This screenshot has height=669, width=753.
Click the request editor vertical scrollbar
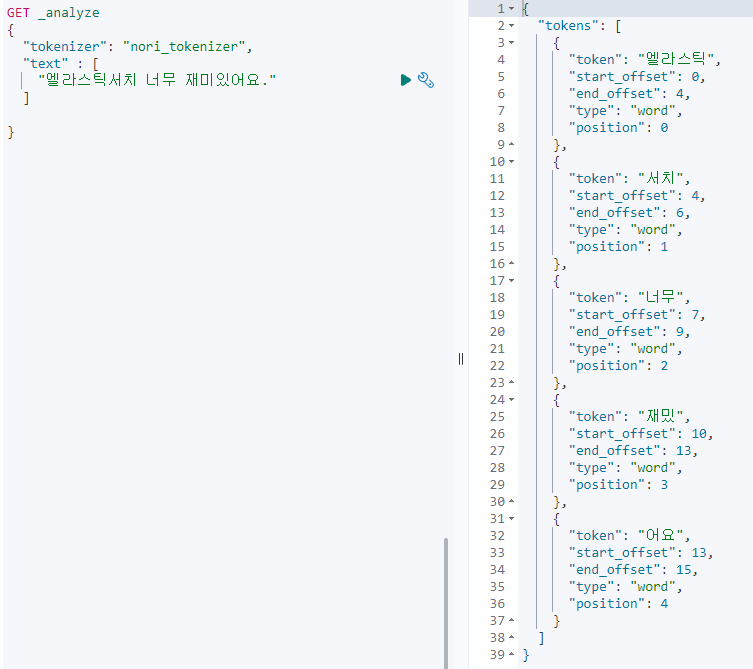point(446,603)
